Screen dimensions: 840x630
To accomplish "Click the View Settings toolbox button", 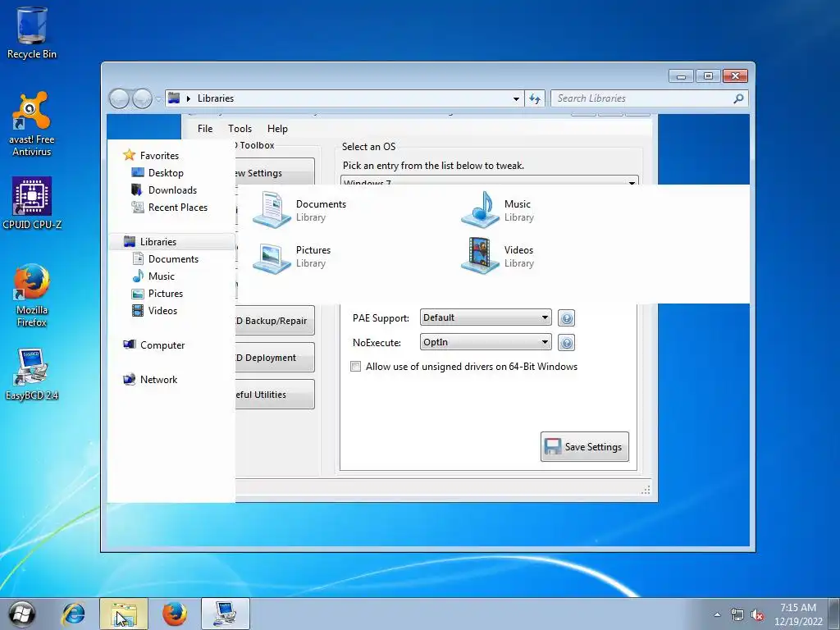I will click(274, 172).
